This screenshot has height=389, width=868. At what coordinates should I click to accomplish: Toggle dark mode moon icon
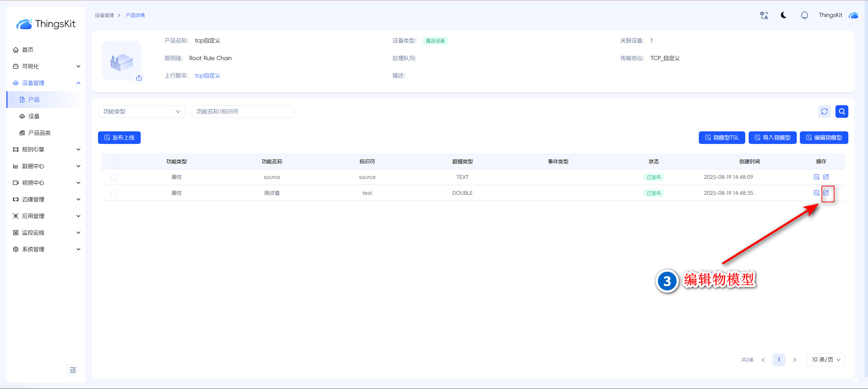pyautogui.click(x=784, y=15)
